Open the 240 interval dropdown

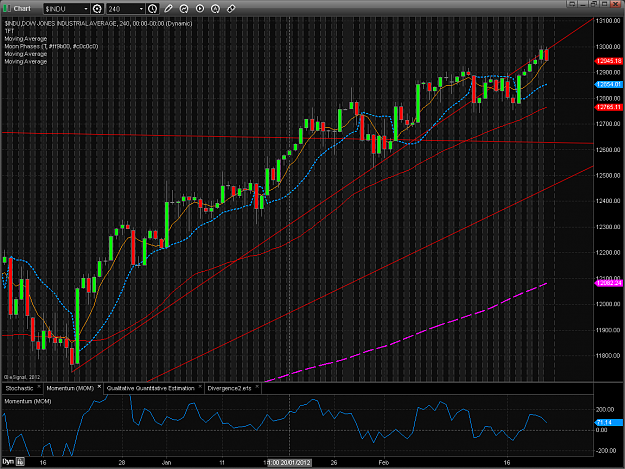(141, 9)
